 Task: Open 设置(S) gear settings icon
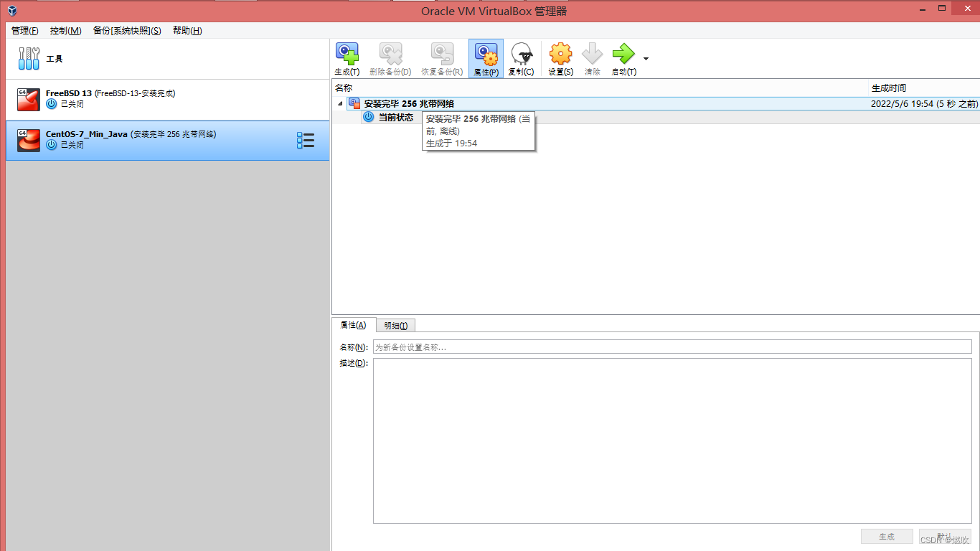tap(560, 55)
